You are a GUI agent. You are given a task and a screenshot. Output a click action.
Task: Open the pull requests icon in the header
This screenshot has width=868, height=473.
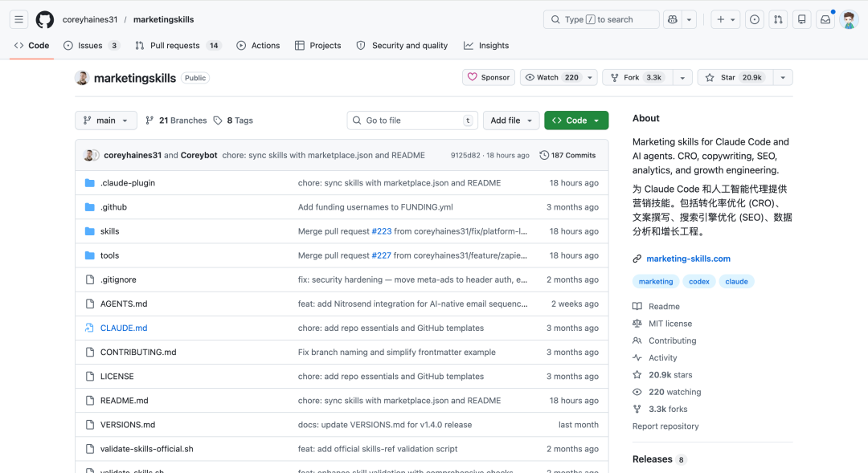click(x=778, y=19)
